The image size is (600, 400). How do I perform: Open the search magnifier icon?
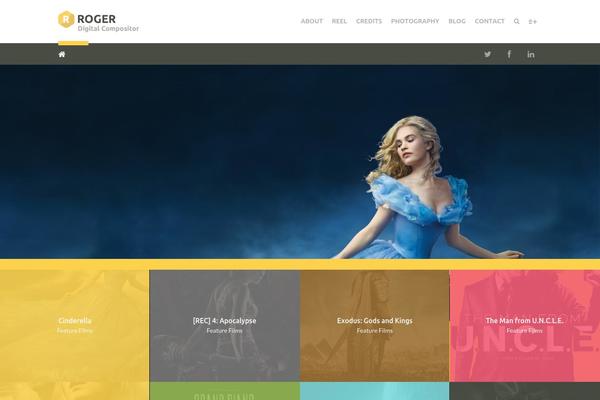517,21
